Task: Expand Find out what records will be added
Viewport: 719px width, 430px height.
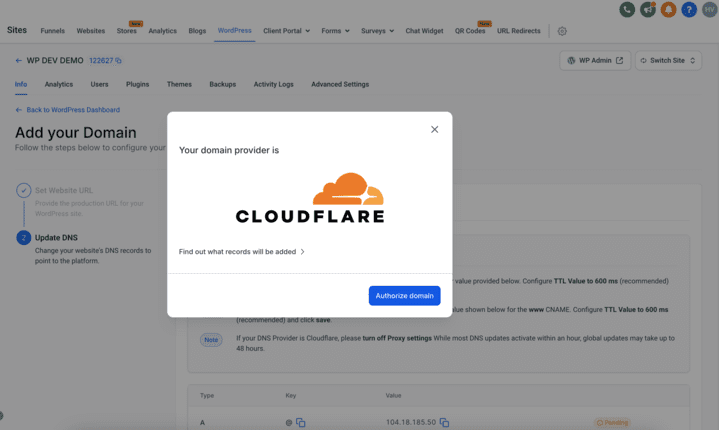Action: pos(242,252)
